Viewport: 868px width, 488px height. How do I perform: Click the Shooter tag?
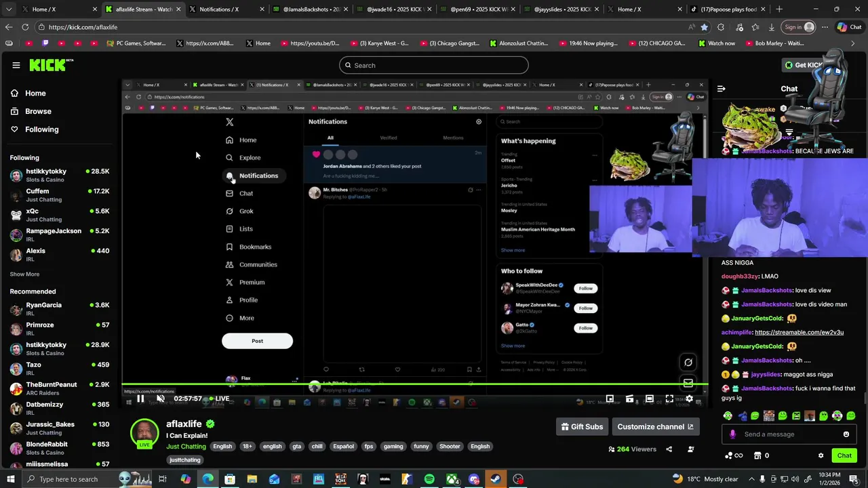coord(450,447)
